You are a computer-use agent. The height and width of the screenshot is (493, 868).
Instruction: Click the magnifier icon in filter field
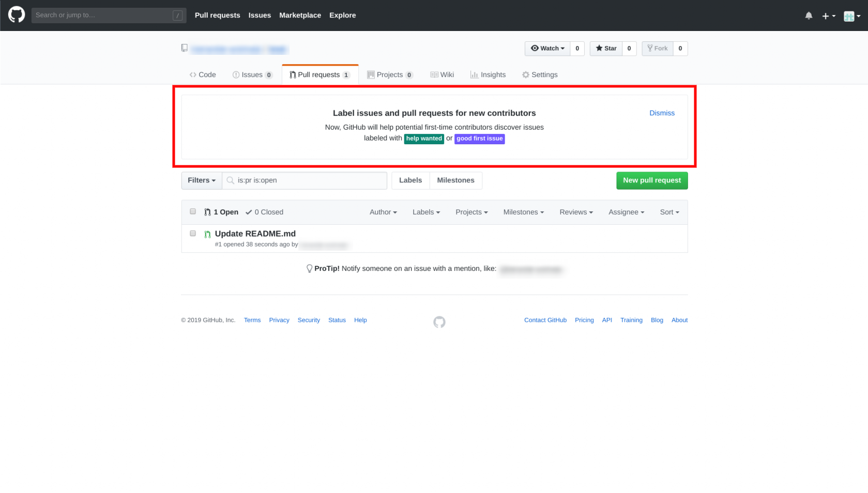(231, 180)
